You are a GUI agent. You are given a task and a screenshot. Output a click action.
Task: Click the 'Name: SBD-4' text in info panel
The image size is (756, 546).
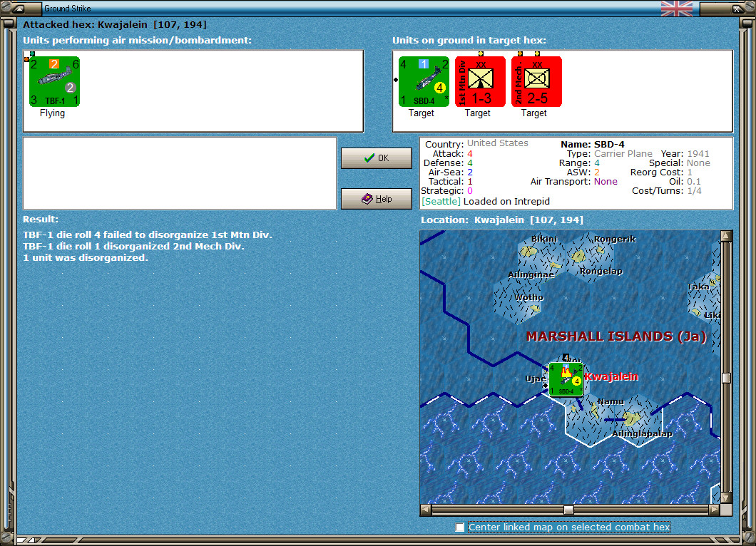(592, 144)
